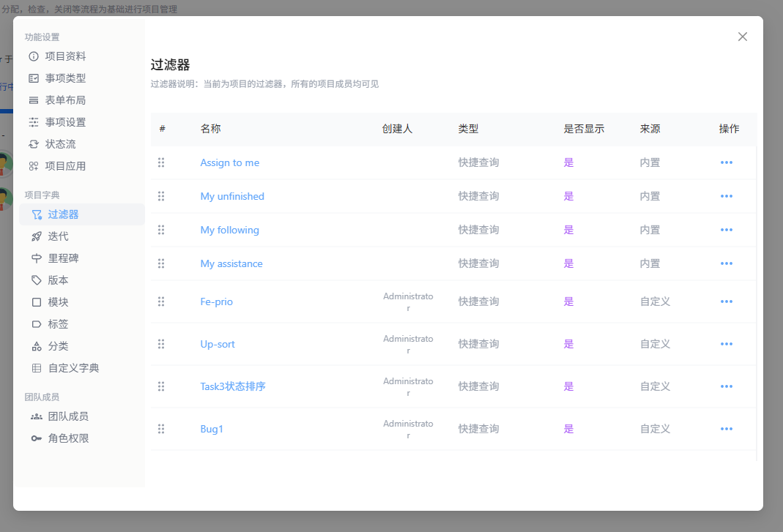
Task: Click the drag handle for Bug1
Action: (161, 429)
